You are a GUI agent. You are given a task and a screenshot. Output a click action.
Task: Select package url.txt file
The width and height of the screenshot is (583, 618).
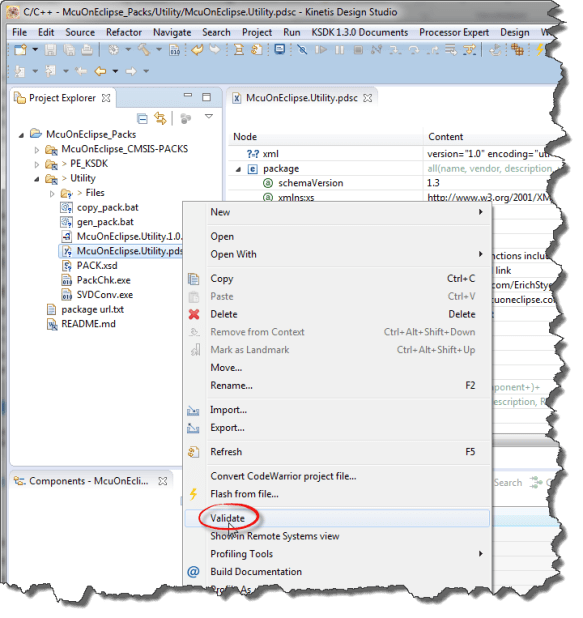92,309
